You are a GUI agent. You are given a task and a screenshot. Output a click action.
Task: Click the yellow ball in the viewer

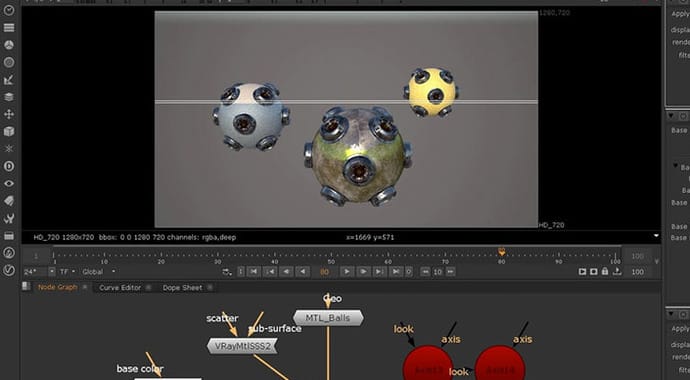(x=431, y=93)
